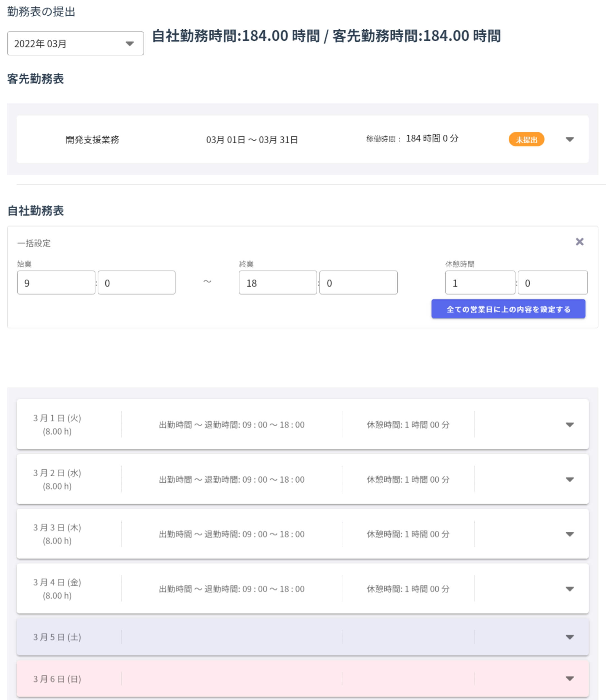Click the 始業 minute input field

(136, 283)
